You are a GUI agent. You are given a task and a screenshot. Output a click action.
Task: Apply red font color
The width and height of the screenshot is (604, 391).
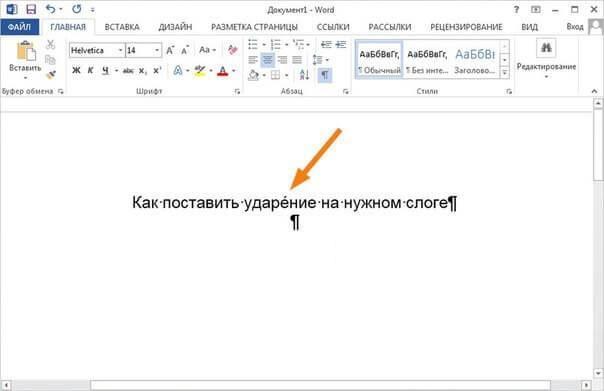pyautogui.click(x=223, y=71)
